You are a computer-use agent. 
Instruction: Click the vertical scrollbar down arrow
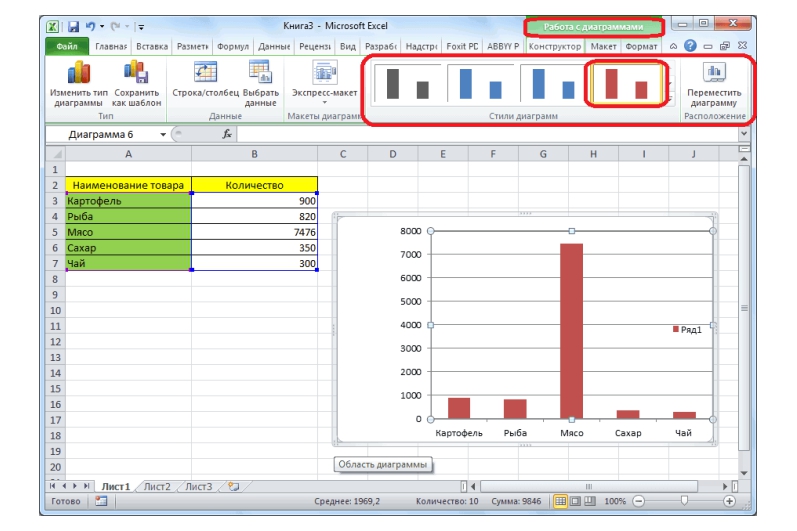(x=744, y=474)
